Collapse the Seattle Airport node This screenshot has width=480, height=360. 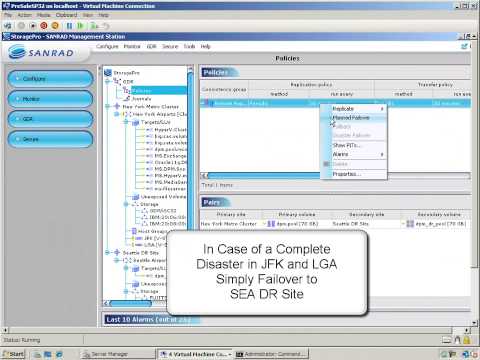[x=117, y=260]
